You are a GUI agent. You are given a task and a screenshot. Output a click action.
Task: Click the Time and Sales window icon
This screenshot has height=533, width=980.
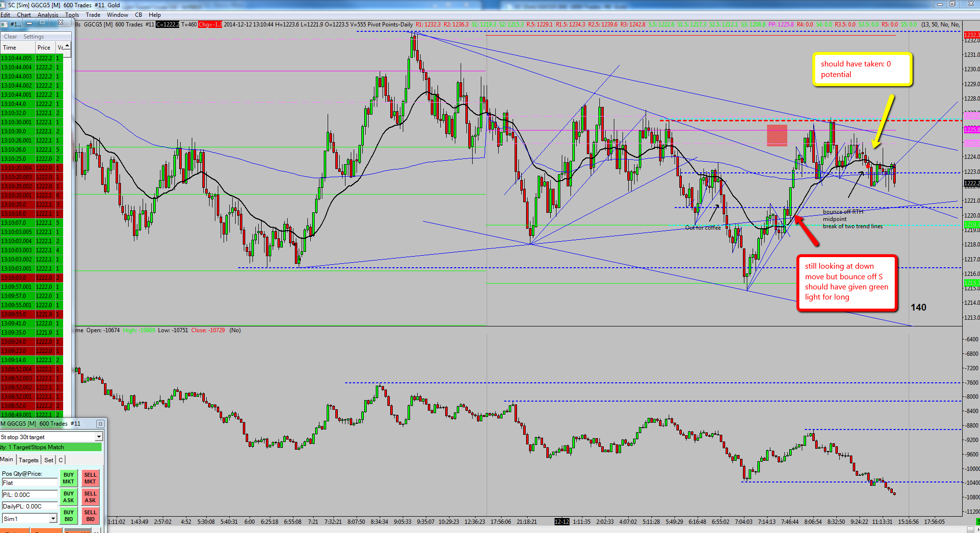(x=4, y=24)
